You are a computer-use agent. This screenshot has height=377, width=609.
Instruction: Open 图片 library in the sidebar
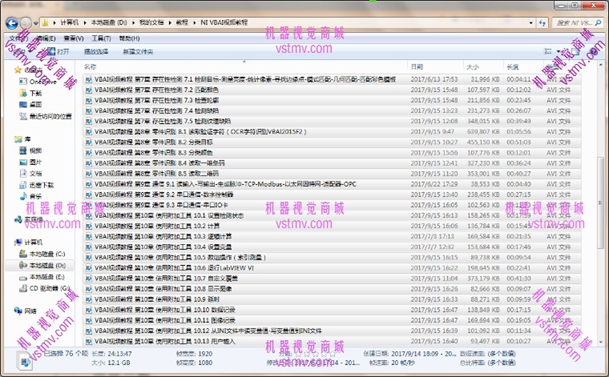tap(31, 162)
